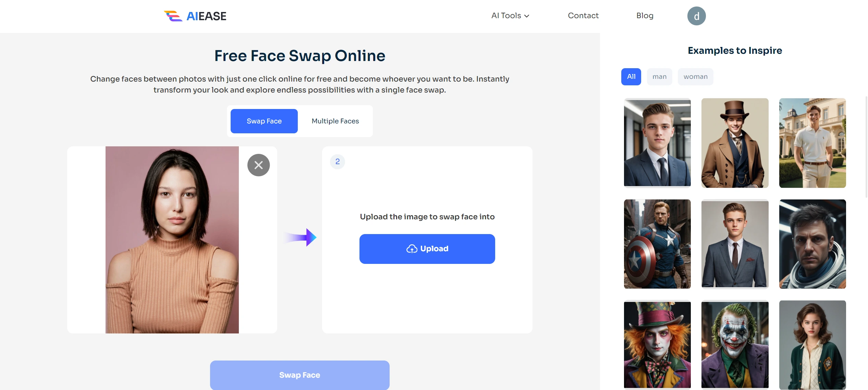
Task: Filter examples by woman
Action: click(x=695, y=77)
